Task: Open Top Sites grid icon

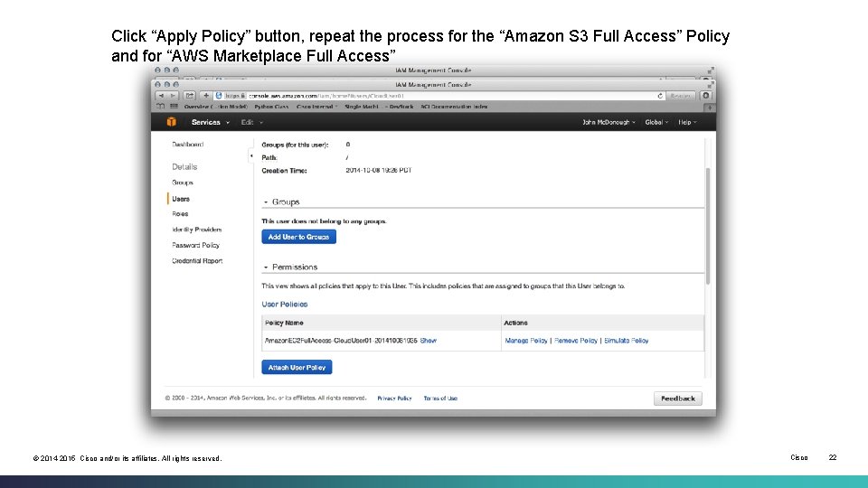Action: click(174, 107)
